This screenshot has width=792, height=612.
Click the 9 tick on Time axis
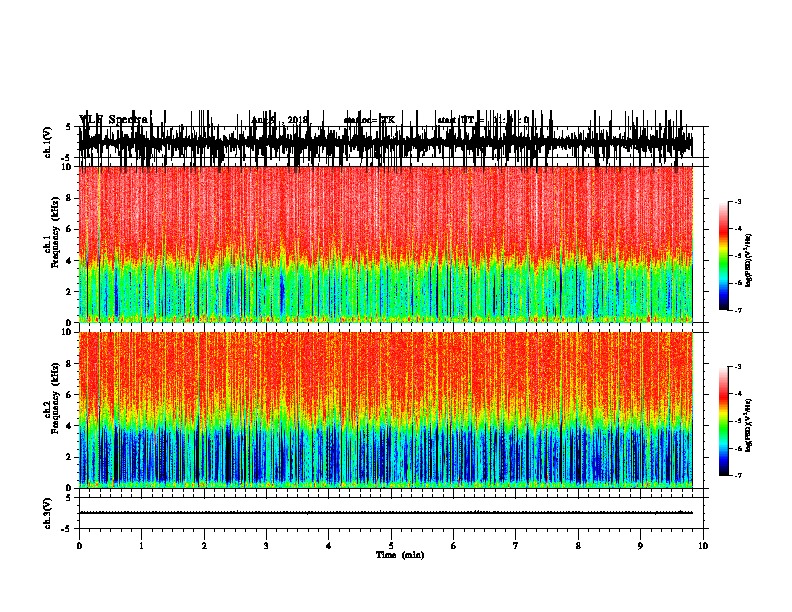tap(640, 546)
